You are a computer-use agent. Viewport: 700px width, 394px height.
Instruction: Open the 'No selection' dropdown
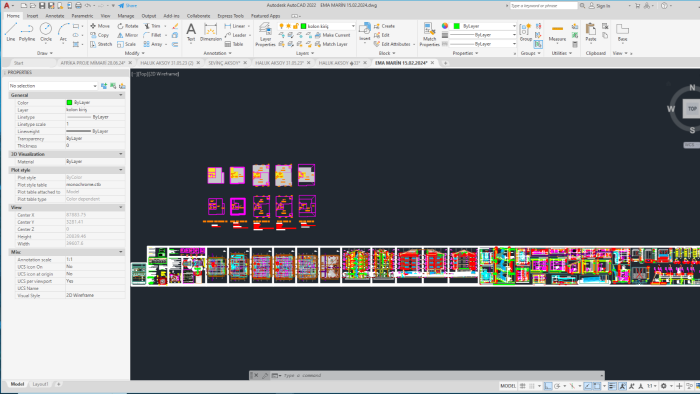click(53, 86)
